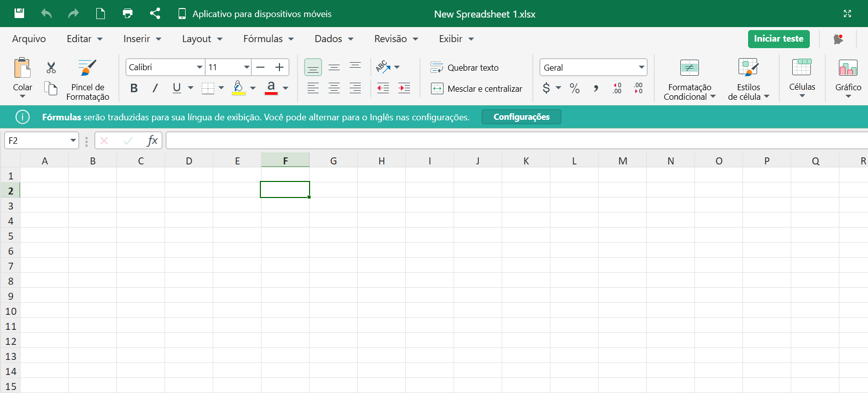The height and width of the screenshot is (393, 868).
Task: Click the Iniciar teste button
Action: pyautogui.click(x=779, y=39)
